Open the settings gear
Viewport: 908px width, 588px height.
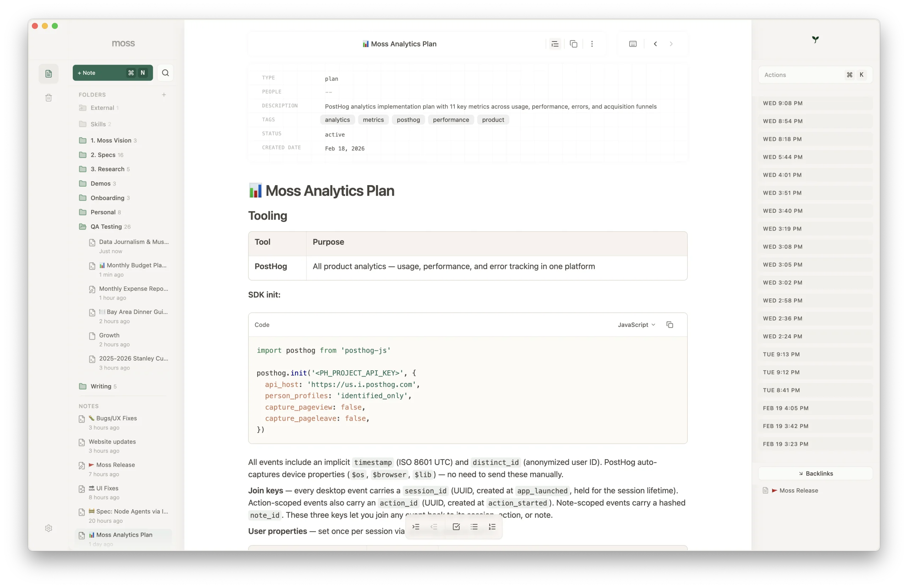pos(49,528)
